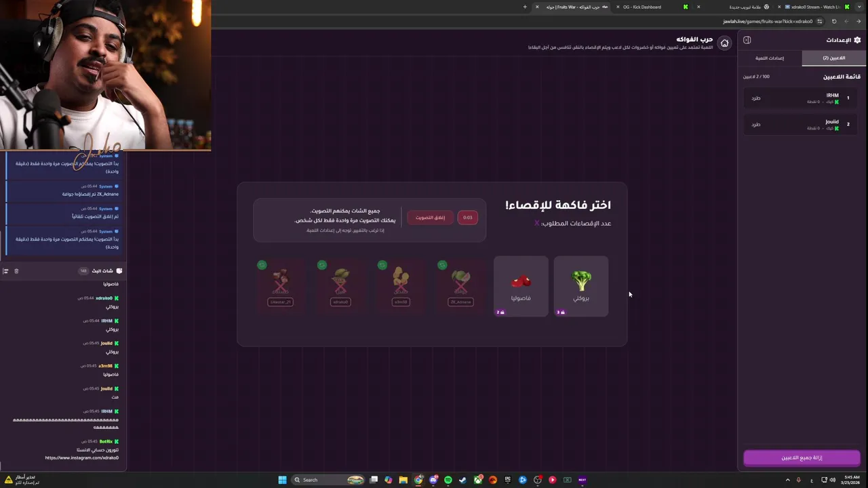Show hidden system tray icons
The image size is (868, 488).
(x=787, y=480)
